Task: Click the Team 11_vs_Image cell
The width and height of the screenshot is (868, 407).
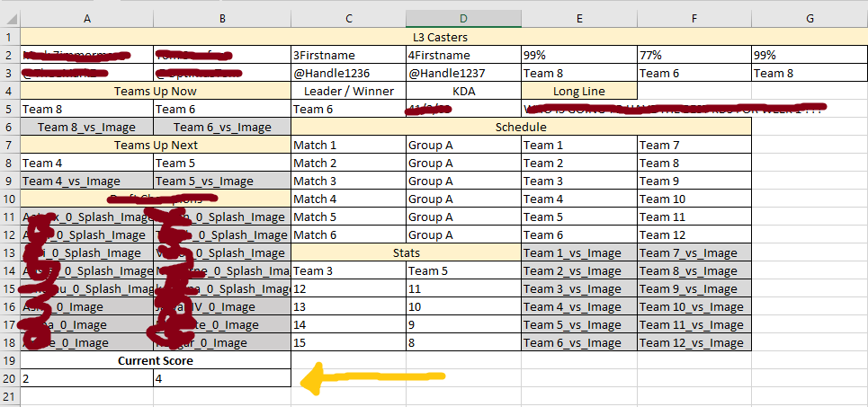Action: [694, 324]
